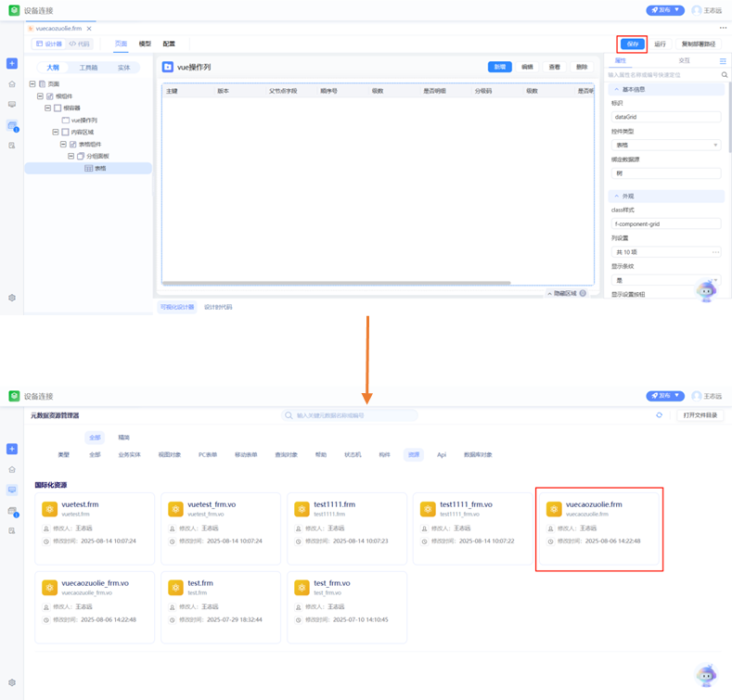
Task: Switch to the 属性 properties tab
Action: [x=621, y=60]
